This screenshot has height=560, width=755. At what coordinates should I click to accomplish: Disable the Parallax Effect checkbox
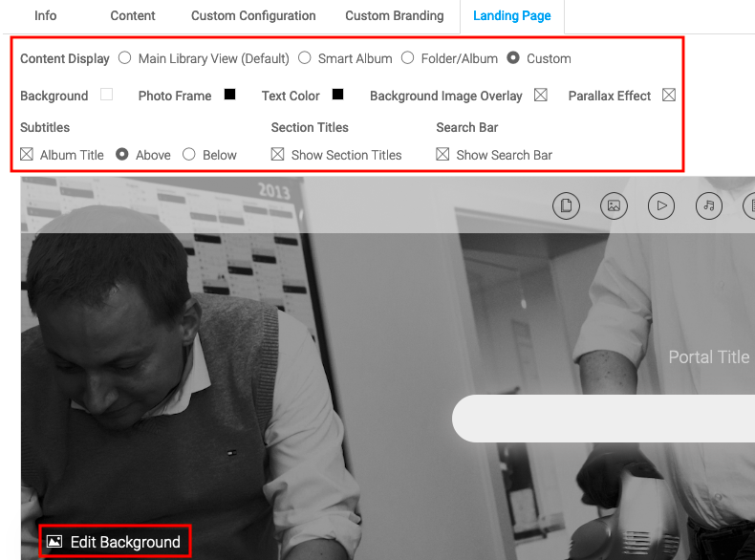[669, 96]
